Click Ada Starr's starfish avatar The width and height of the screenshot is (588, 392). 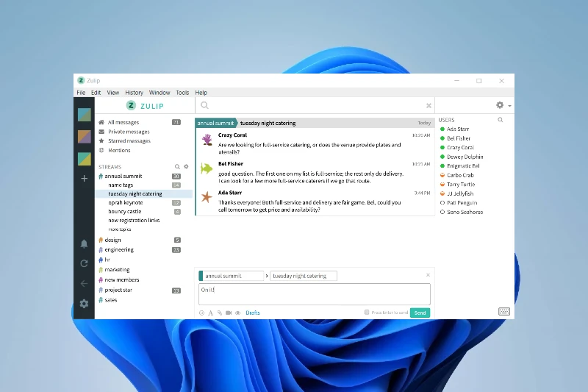tap(207, 197)
